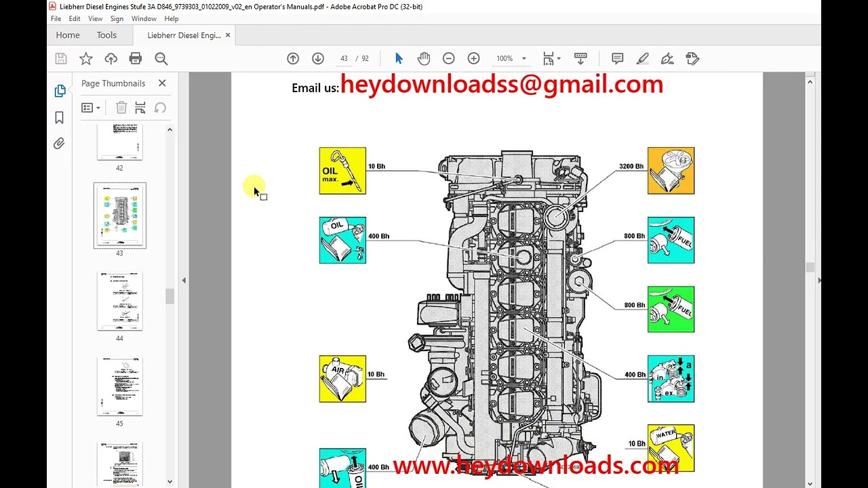Click document scrollbar up arrow

[810, 82]
